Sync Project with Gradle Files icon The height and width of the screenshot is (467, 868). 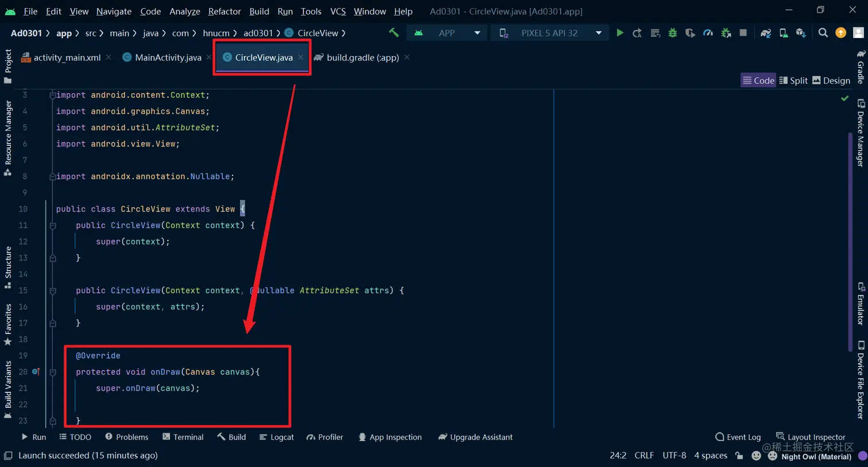[x=766, y=33]
